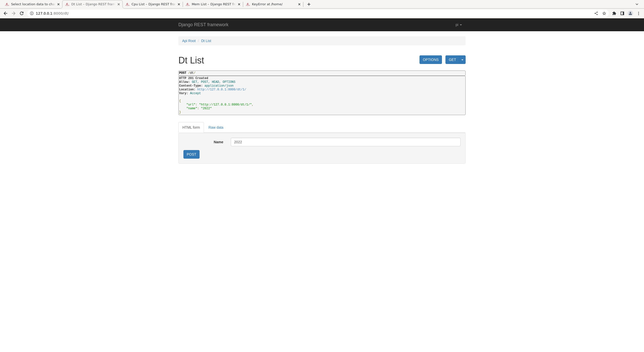The height and width of the screenshot is (352, 644).
Task: Submit the form with the POST button
Action: tap(191, 154)
